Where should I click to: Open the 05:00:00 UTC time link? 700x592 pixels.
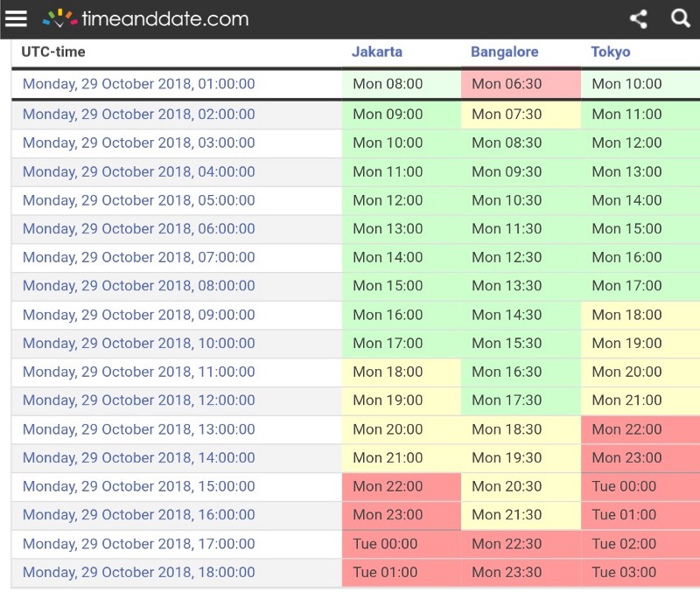click(138, 200)
